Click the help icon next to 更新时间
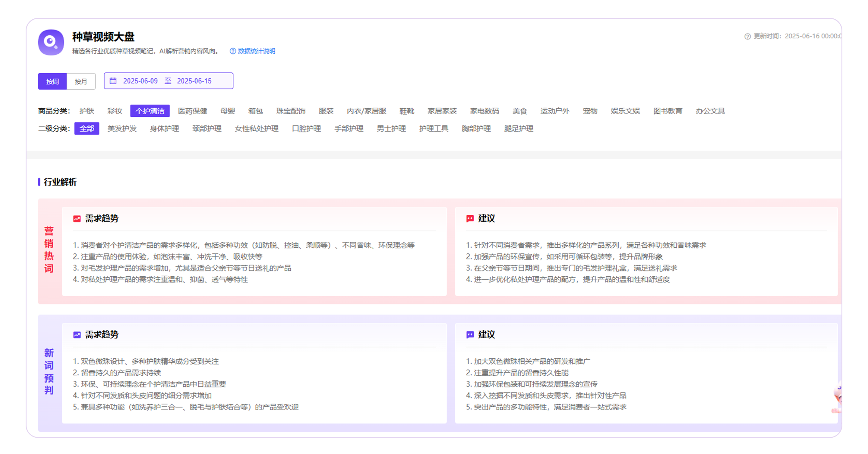The height and width of the screenshot is (454, 868). pyautogui.click(x=747, y=37)
